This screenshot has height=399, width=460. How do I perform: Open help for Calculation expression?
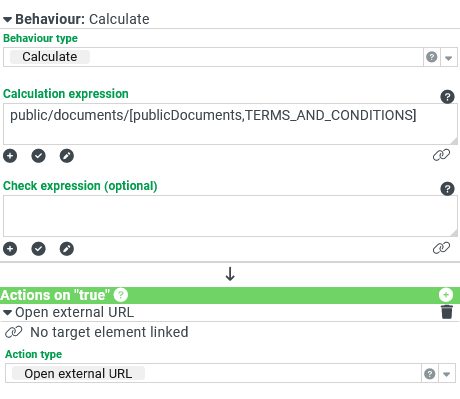pyautogui.click(x=447, y=97)
